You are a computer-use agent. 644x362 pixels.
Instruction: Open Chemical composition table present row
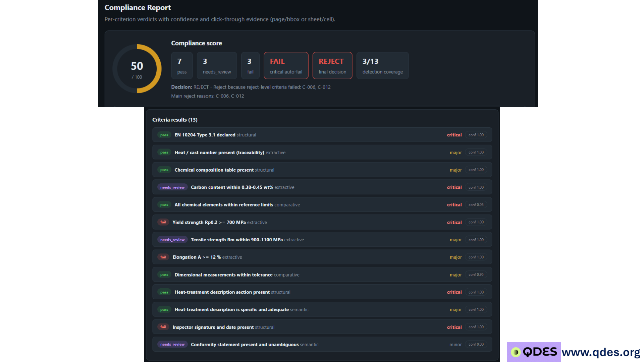(322, 170)
